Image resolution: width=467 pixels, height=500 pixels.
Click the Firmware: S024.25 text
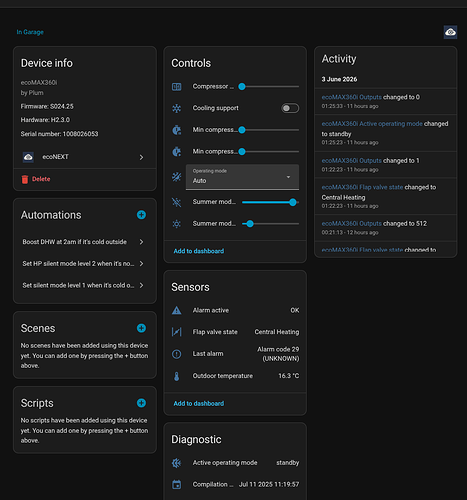point(47,106)
